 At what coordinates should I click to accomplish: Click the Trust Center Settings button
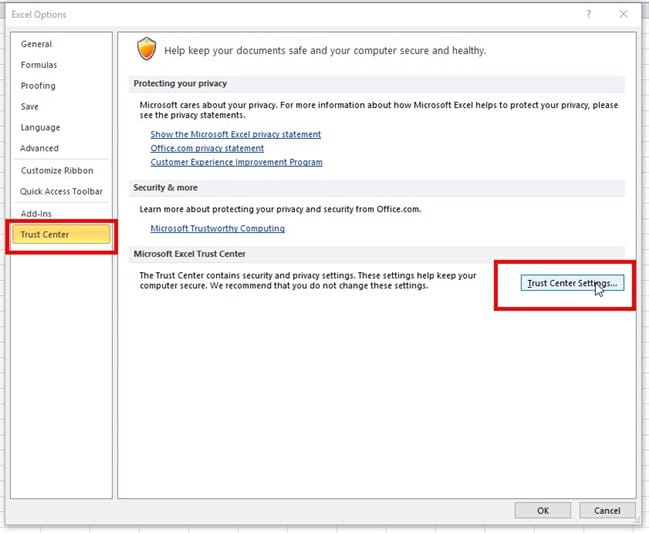pyautogui.click(x=572, y=283)
